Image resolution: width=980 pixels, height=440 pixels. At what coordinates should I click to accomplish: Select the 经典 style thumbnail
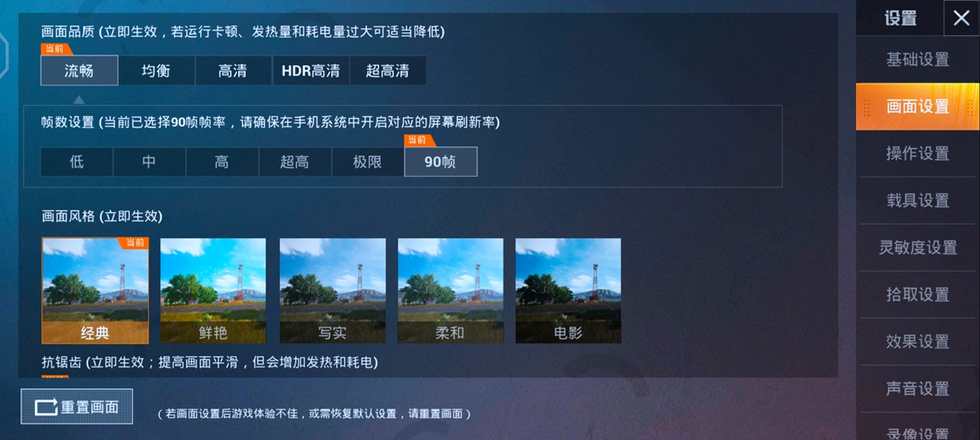click(95, 291)
